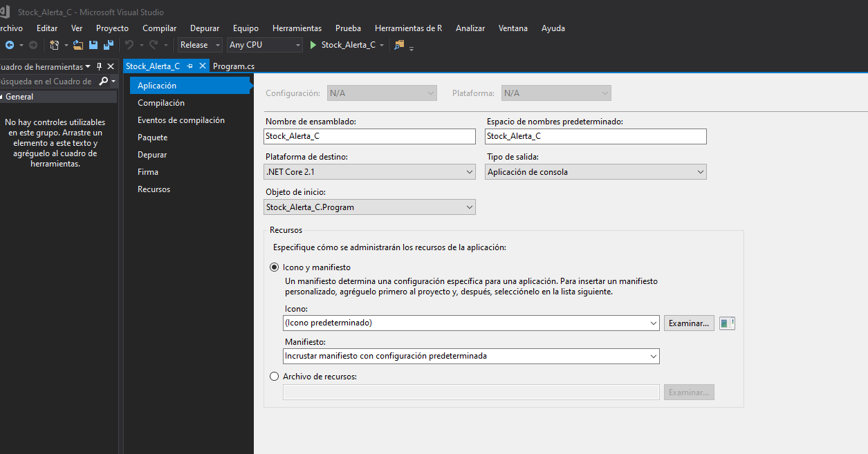Click the Navigate Backward arrow icon
868x454 pixels.
tap(9, 45)
